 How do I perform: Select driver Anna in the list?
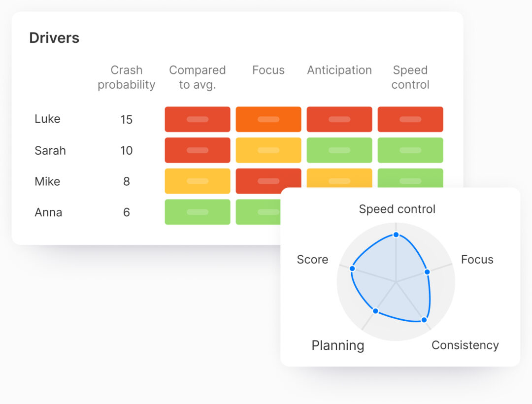point(48,212)
